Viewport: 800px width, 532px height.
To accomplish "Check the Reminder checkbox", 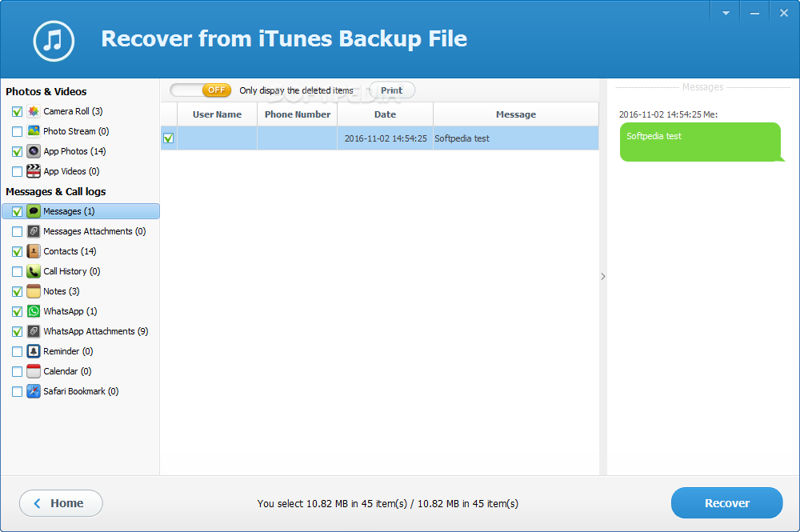I will 17,351.
